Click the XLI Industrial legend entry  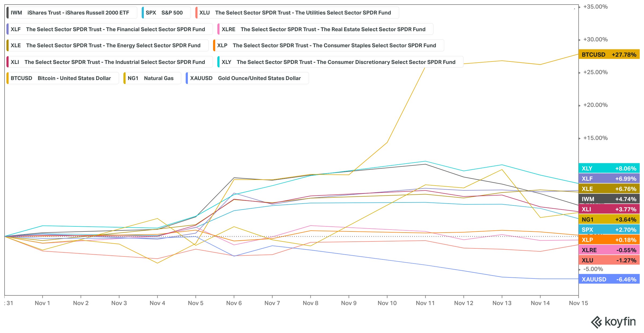click(109, 62)
